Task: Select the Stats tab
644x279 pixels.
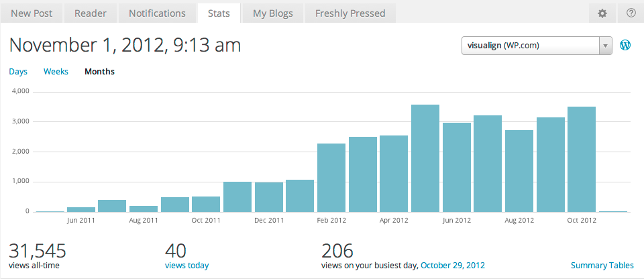Action: click(219, 13)
